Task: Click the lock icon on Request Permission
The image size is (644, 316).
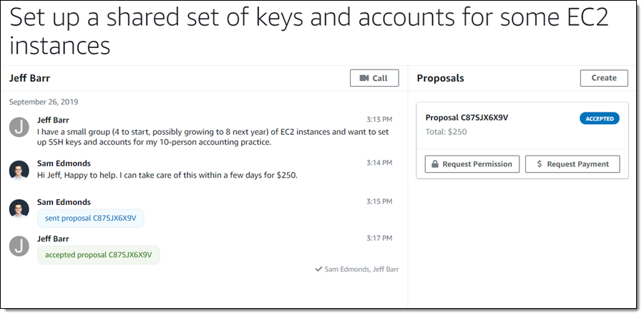Action: click(434, 164)
